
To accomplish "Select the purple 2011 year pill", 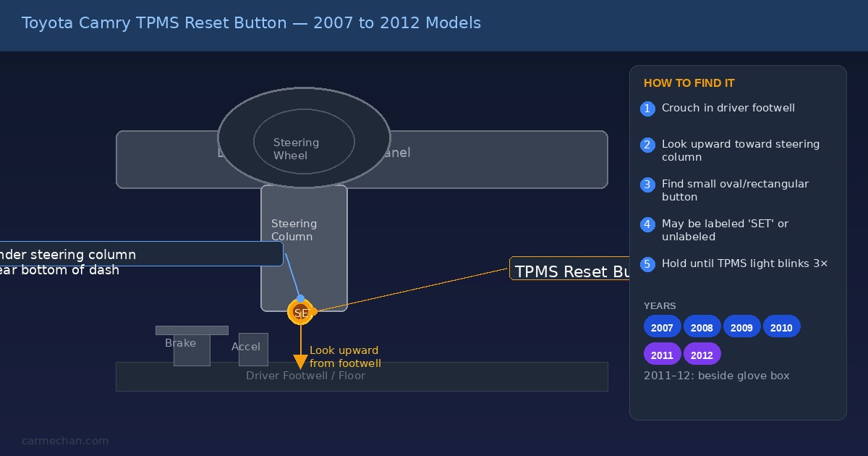I will pos(662,355).
